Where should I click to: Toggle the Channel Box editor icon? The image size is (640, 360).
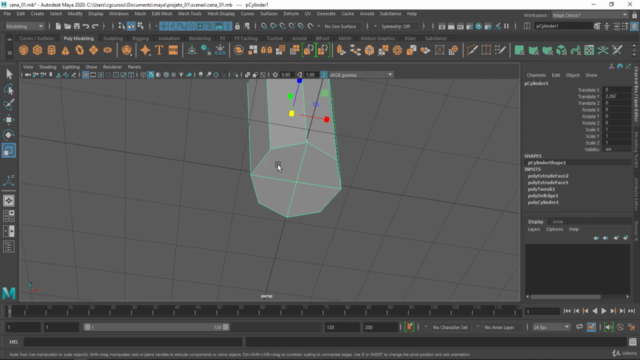(x=634, y=26)
